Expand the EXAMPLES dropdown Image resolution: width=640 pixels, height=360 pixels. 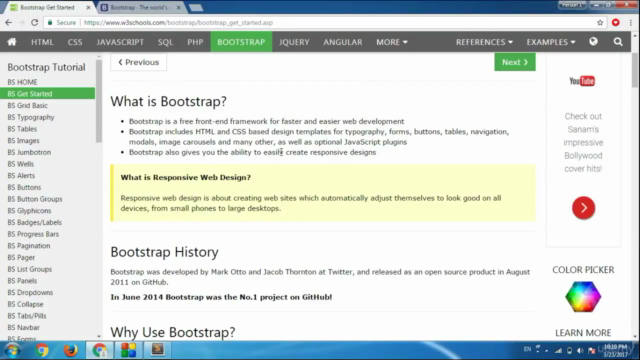(x=551, y=42)
